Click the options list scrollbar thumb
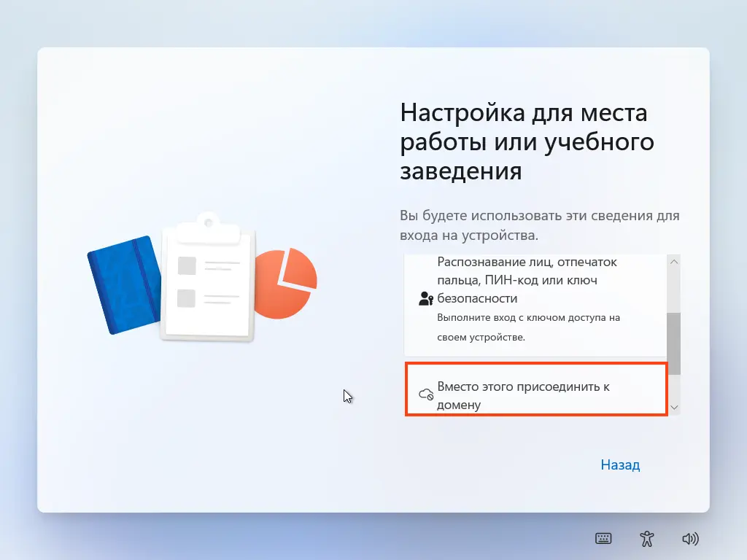This screenshot has height=560, width=747. coord(673,343)
